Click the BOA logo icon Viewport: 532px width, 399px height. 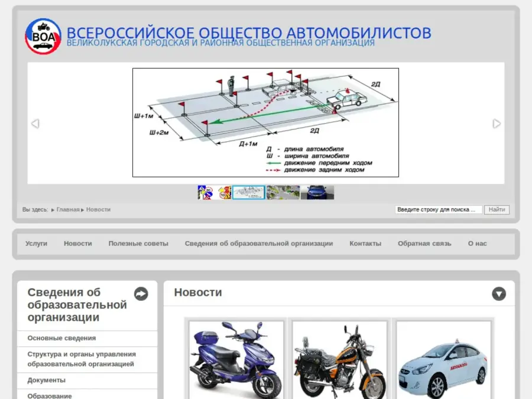[x=43, y=37]
